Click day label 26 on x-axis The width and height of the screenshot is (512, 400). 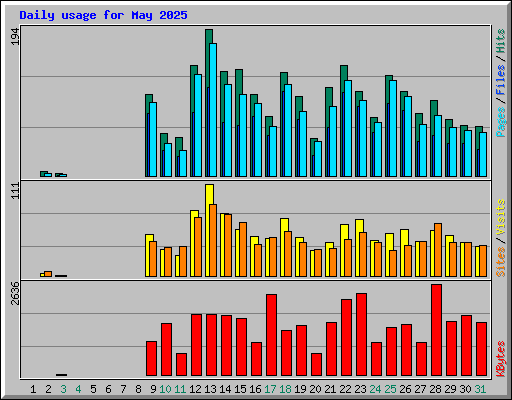click(x=405, y=389)
